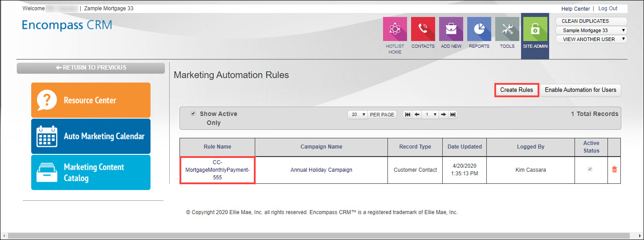Open the Tools wrench icon

pos(507,29)
